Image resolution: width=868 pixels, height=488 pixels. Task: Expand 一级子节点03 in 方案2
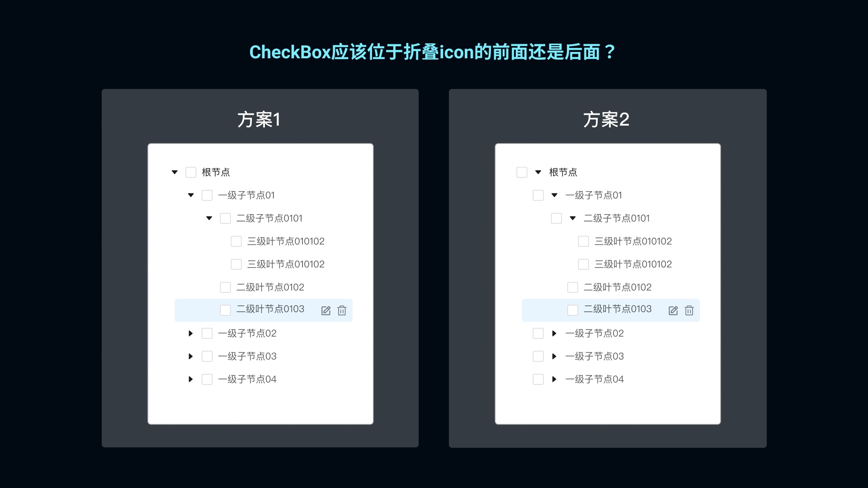click(x=553, y=357)
